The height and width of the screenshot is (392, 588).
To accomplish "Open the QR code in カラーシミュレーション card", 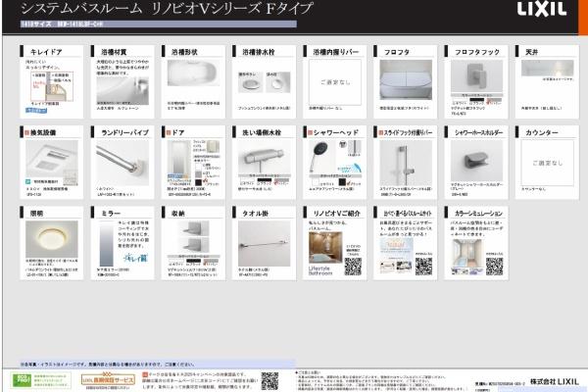I will tap(494, 266).
